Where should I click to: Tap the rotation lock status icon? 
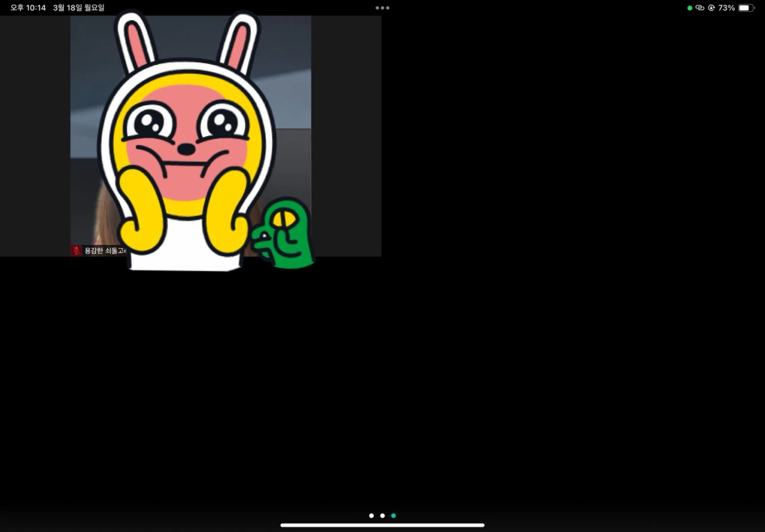(711, 8)
